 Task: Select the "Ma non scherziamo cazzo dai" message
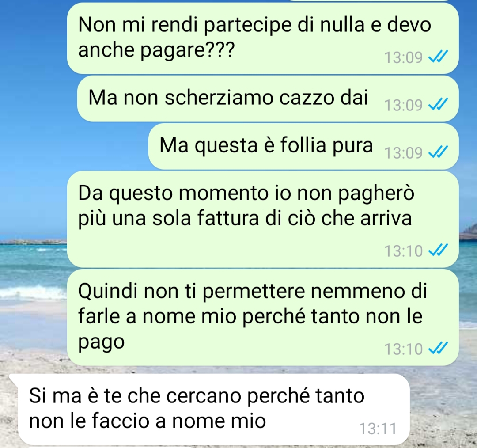[268, 99]
